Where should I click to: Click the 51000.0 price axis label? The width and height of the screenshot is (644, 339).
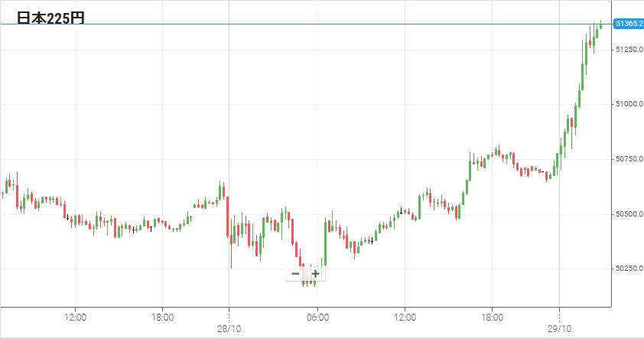pyautogui.click(x=628, y=104)
